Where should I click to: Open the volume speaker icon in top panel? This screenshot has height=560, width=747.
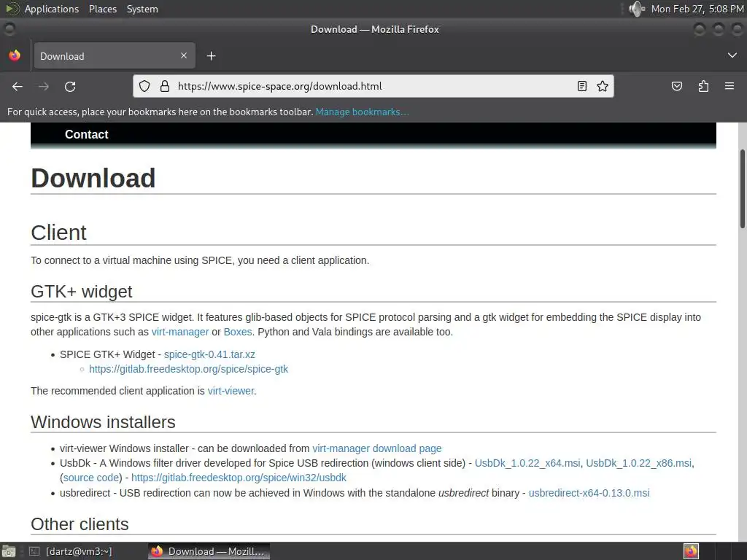636,9
